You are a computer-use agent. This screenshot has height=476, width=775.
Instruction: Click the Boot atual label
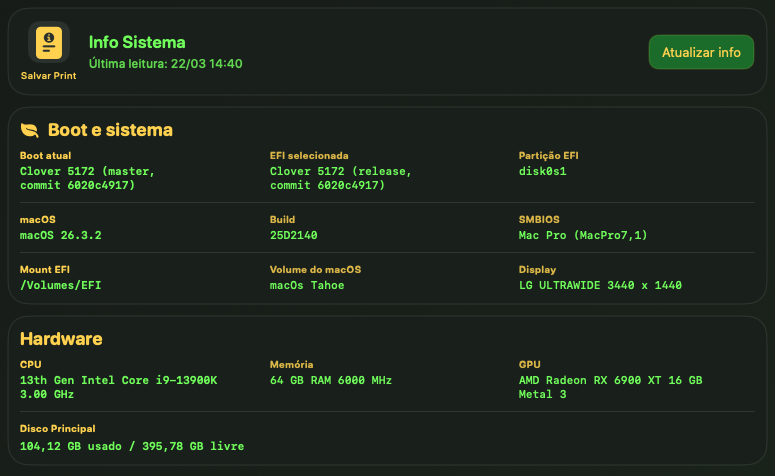click(45, 156)
